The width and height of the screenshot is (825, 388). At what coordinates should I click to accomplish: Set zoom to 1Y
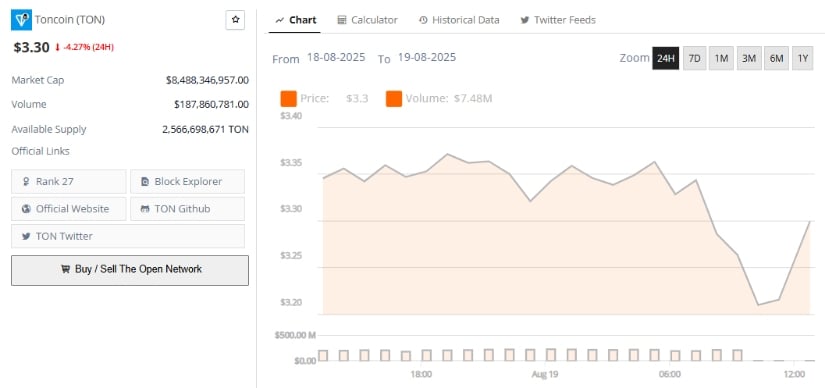(802, 58)
